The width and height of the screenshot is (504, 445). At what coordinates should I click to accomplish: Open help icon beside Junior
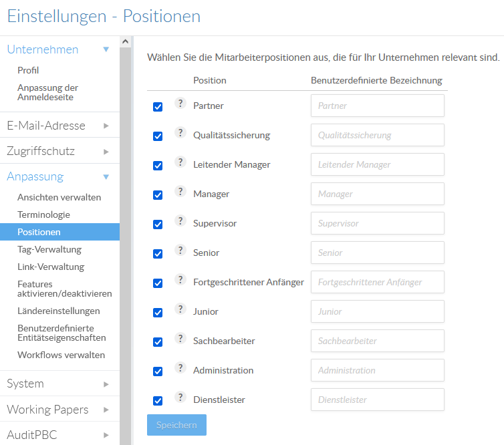tap(180, 309)
